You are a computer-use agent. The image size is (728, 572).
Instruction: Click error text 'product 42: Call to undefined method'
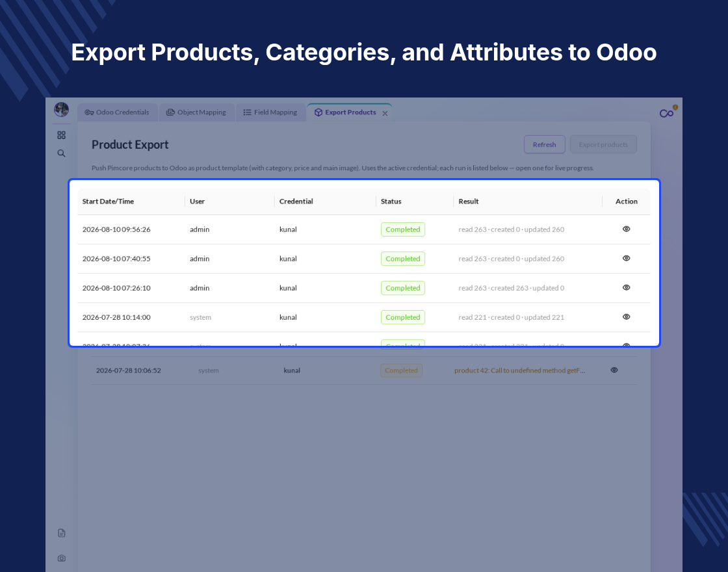click(x=519, y=370)
